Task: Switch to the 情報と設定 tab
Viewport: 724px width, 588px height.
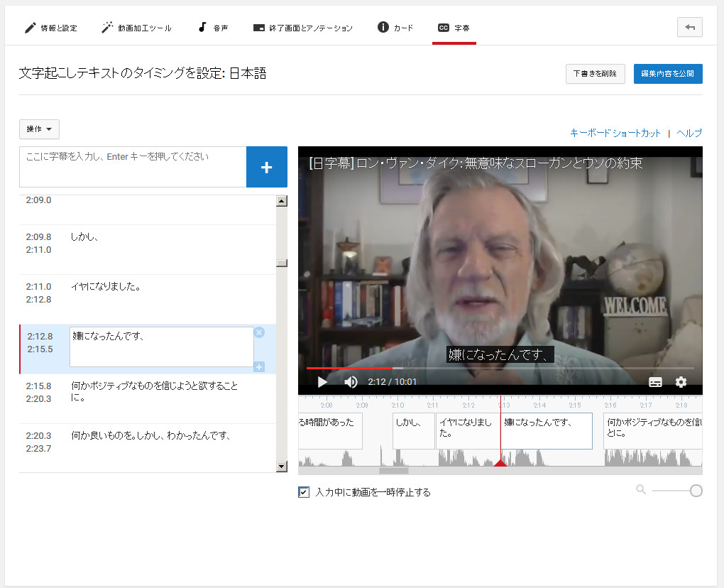Action: click(x=50, y=28)
